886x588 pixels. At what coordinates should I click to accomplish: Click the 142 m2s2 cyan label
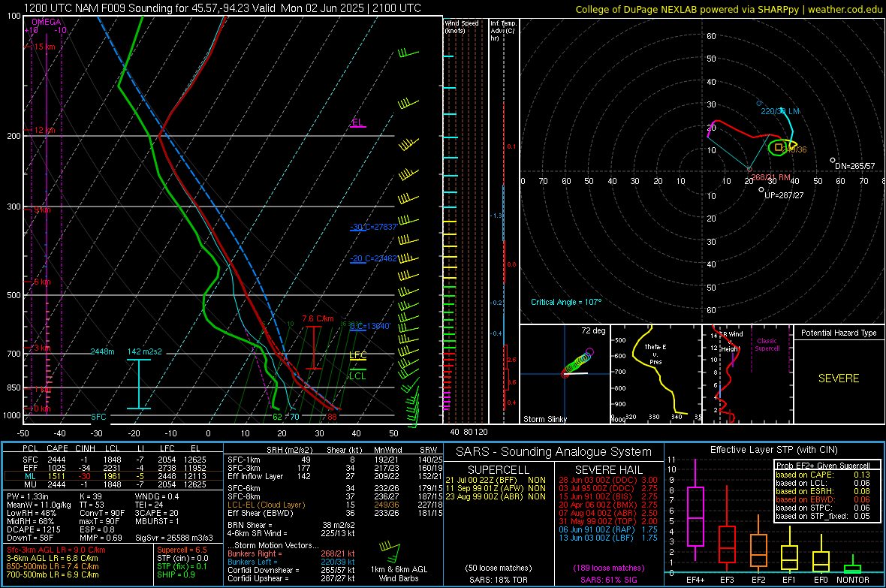tap(145, 351)
